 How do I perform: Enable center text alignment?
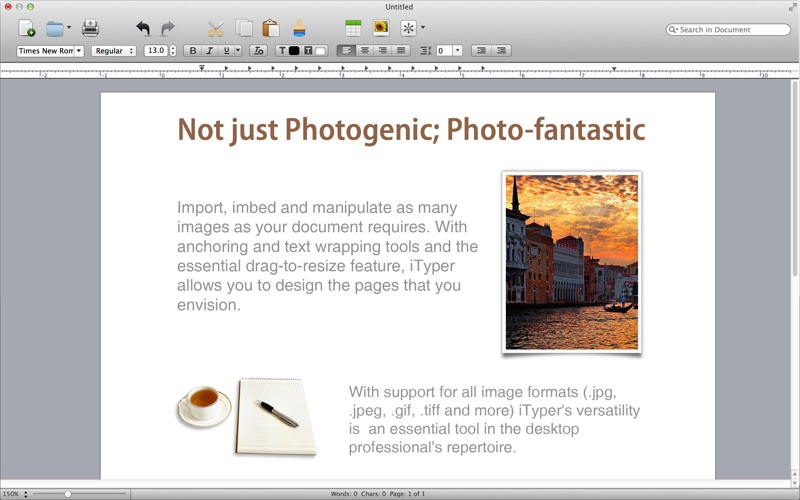(365, 50)
